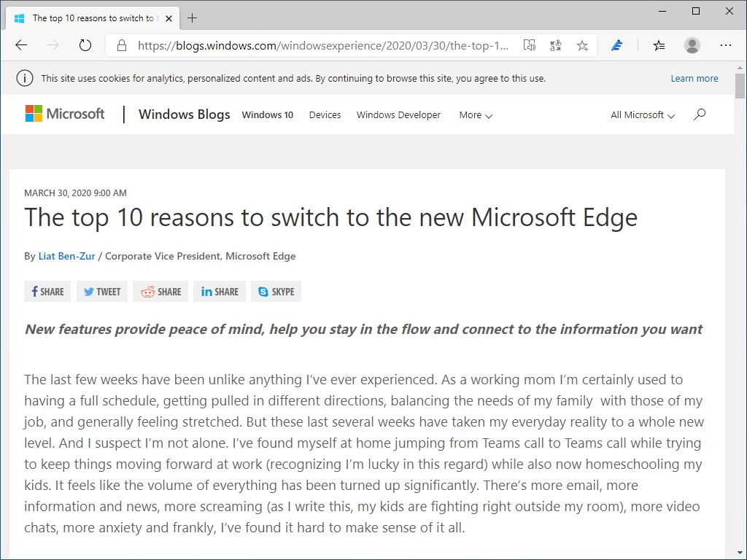Screen dimensions: 747x560
Task: Share the article via Skype
Action: point(276,291)
